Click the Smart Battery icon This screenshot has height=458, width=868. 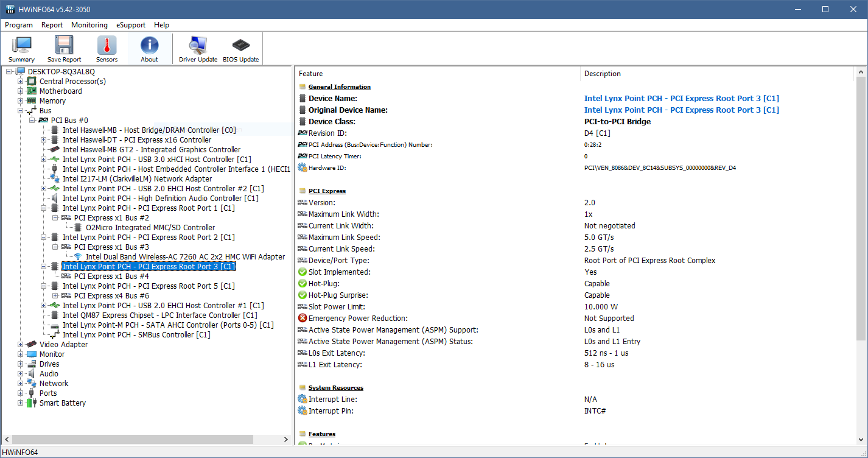tap(32, 403)
